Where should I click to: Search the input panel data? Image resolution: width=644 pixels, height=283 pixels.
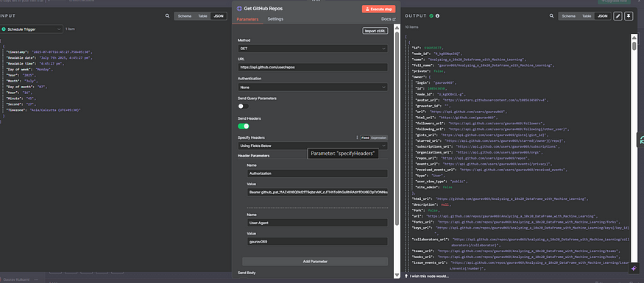point(167,16)
